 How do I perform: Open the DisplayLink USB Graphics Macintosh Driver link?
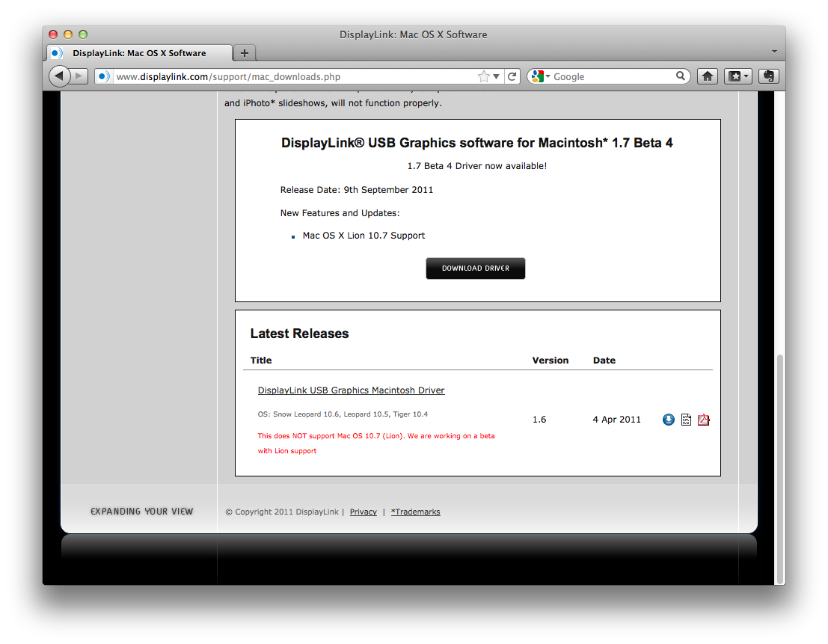(x=351, y=390)
